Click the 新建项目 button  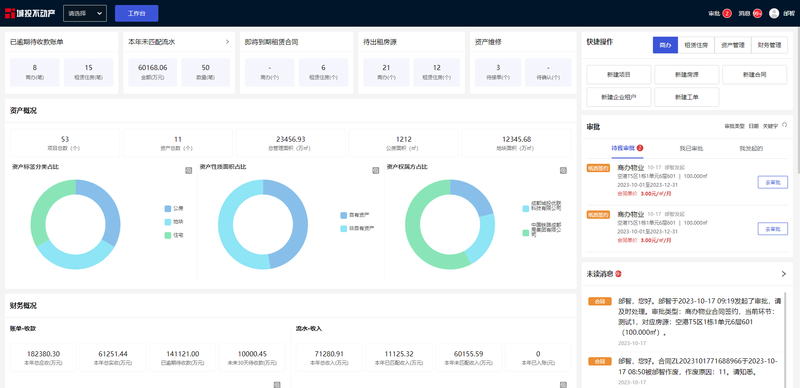tap(619, 75)
